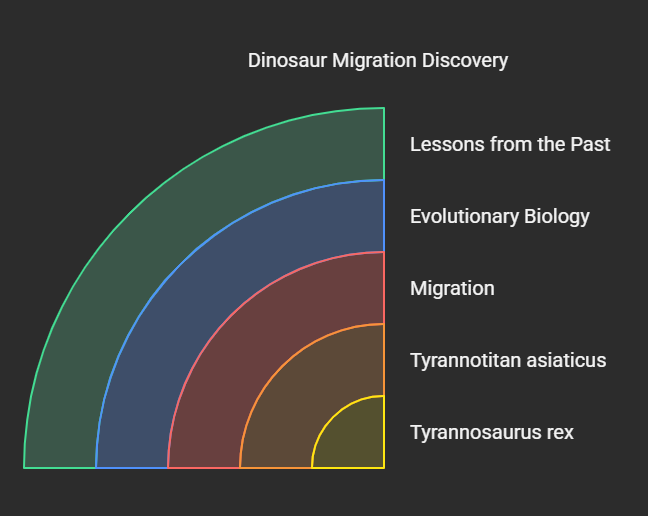This screenshot has height=516, width=648.
Task: Click the Dinosaur Migration Discovery title
Action: click(378, 61)
